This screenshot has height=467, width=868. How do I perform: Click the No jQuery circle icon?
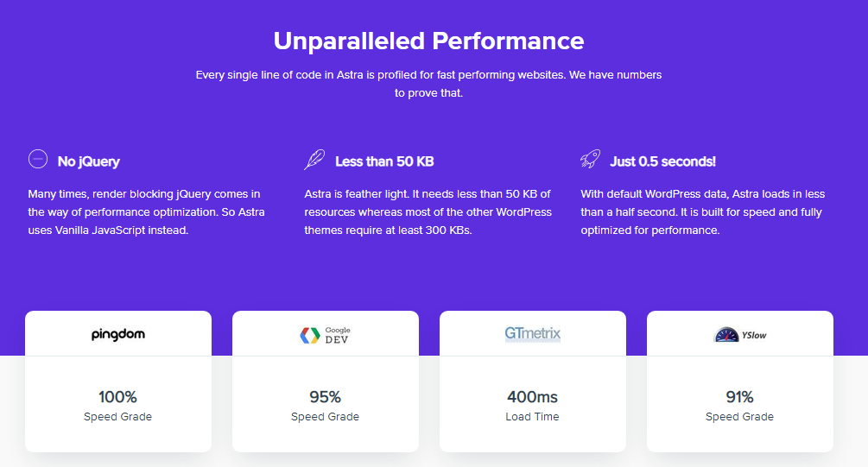click(x=38, y=159)
